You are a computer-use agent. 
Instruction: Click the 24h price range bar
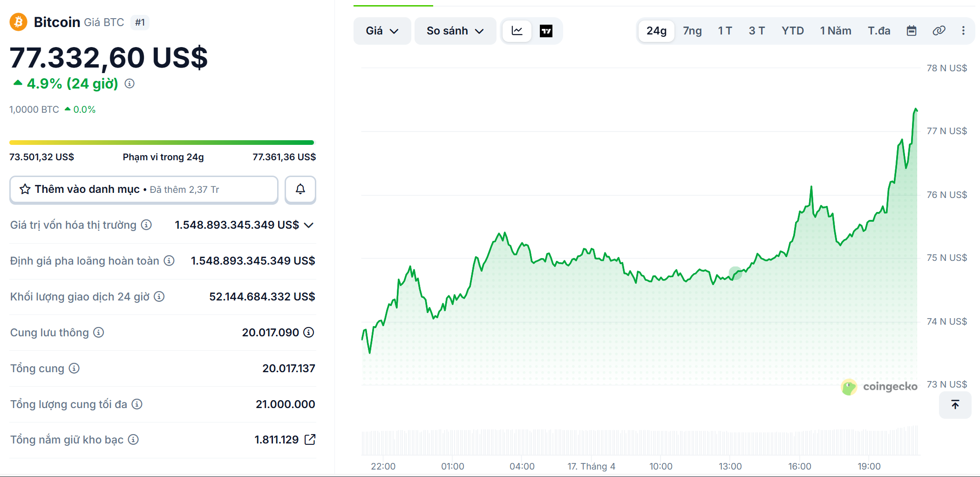(x=162, y=142)
